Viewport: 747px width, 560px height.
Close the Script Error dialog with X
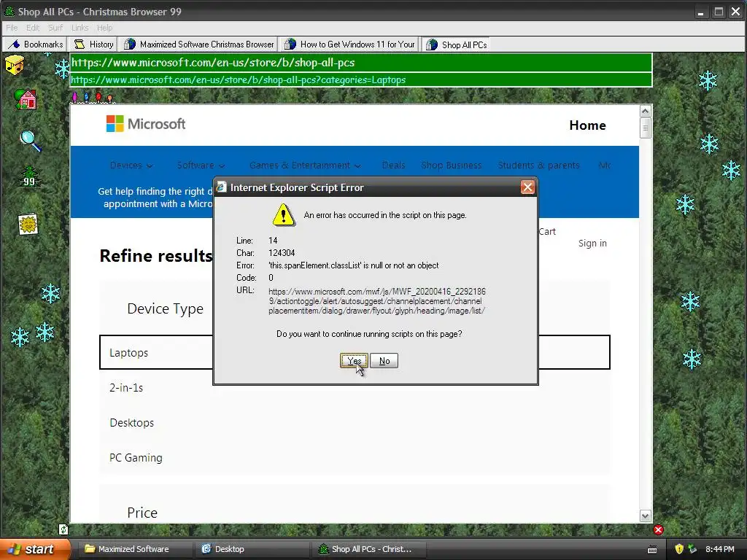pos(527,187)
